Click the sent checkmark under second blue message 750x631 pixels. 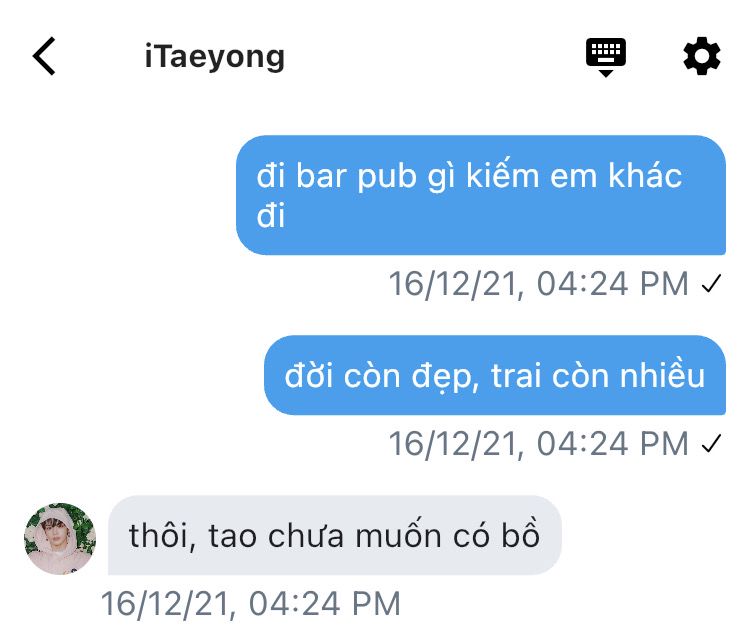pos(711,443)
